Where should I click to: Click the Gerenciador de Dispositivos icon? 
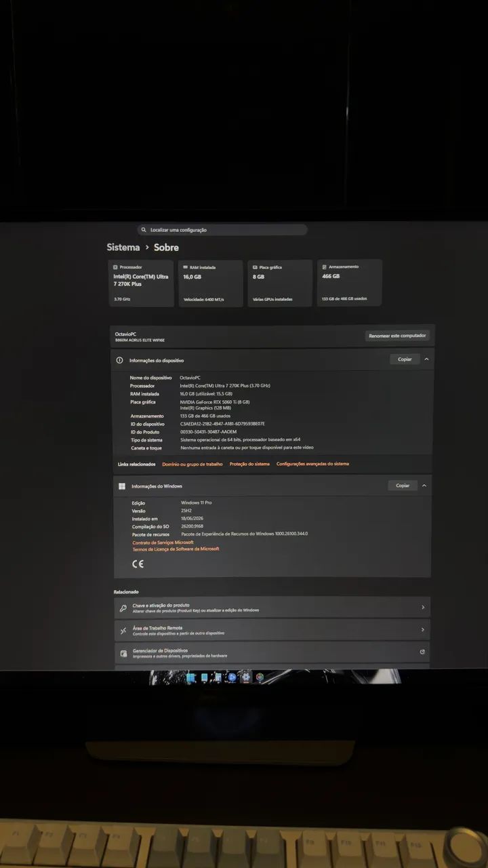[x=123, y=653]
